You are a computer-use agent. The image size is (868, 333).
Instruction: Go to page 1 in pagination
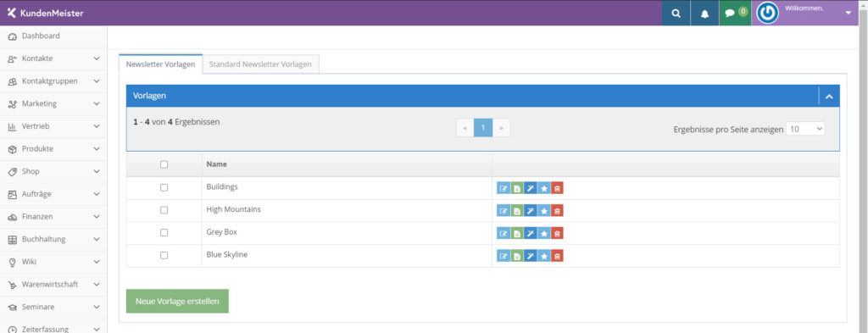(x=483, y=128)
